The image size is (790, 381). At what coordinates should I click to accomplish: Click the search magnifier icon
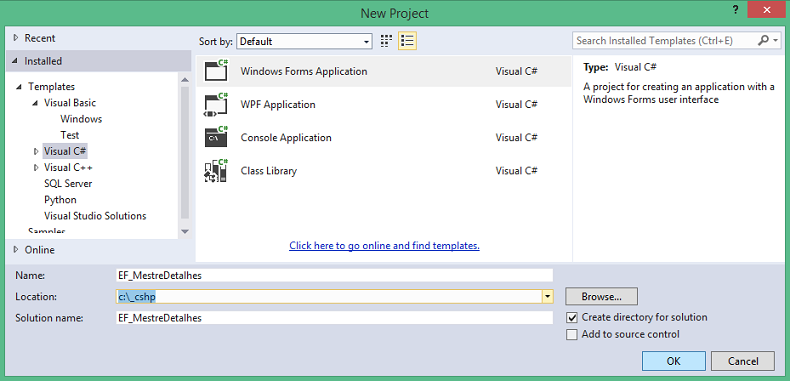click(x=763, y=40)
